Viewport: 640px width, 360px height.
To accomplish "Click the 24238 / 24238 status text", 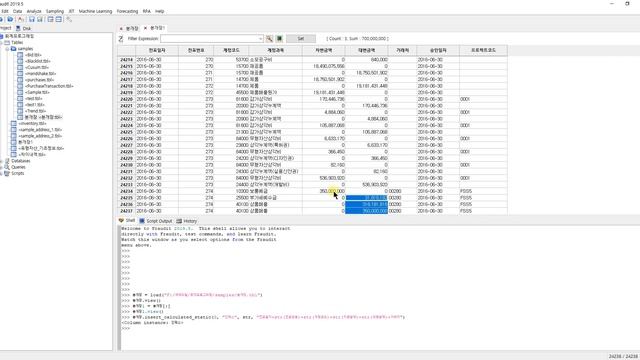I will click(x=624, y=356).
